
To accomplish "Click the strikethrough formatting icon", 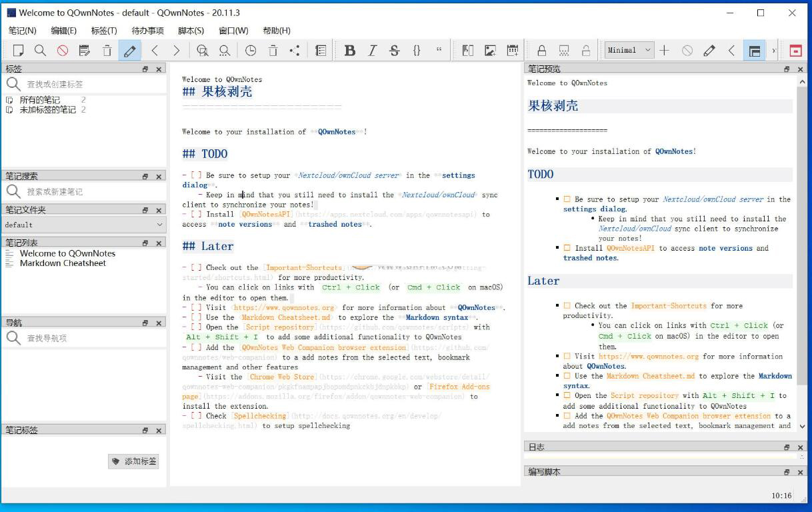I will point(394,51).
